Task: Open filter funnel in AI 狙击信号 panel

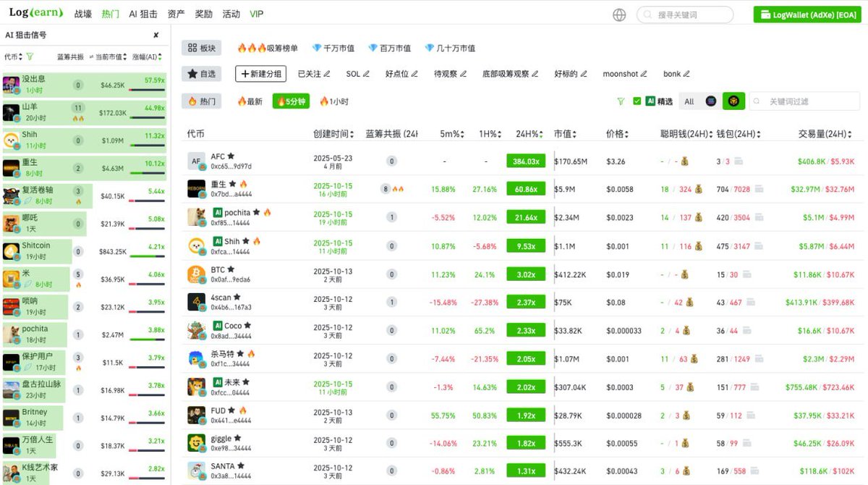Action: pos(30,56)
